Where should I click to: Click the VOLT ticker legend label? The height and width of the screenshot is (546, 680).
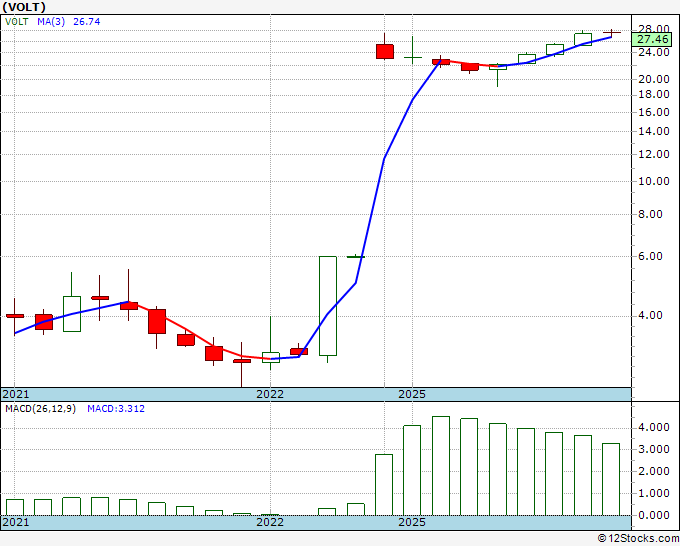[x=16, y=21]
